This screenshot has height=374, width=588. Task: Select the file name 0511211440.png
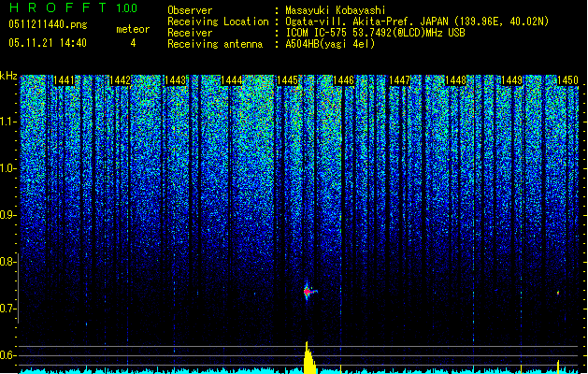click(x=48, y=24)
